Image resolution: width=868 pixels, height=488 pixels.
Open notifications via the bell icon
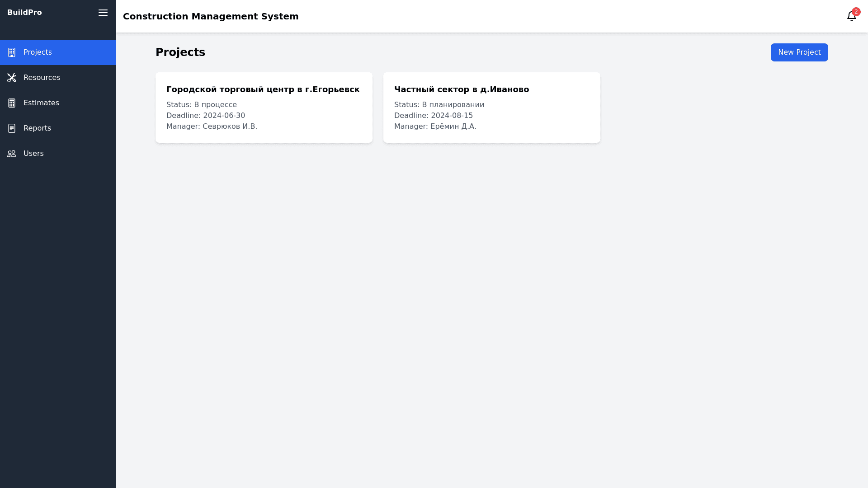pos(851,17)
